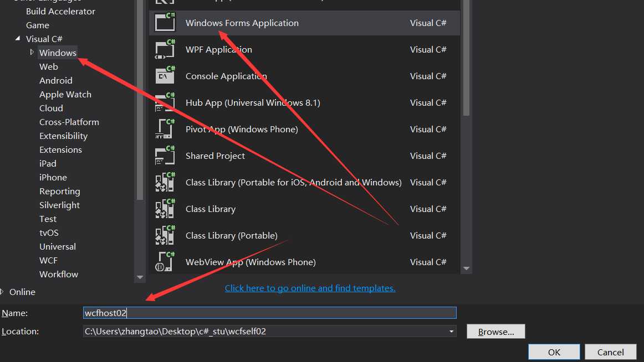Select Shared Project template
Screen dimensions: 644x362
click(304, 156)
